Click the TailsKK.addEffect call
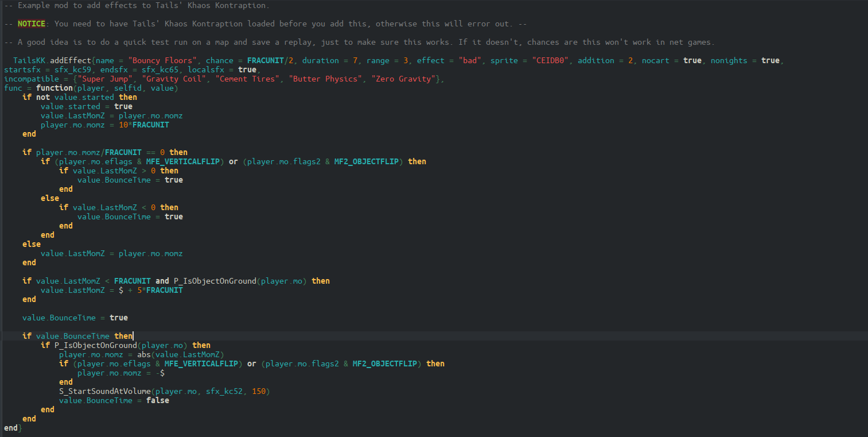 tap(52, 60)
